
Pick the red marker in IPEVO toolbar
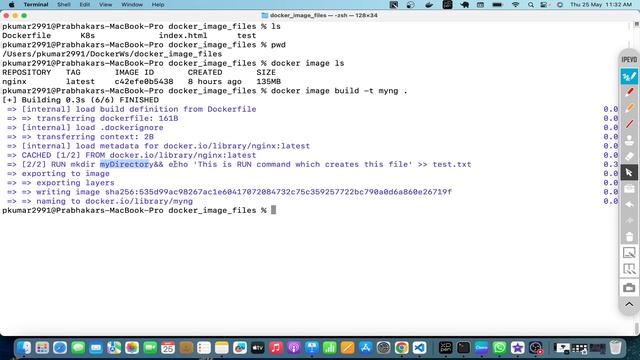[x=629, y=92]
